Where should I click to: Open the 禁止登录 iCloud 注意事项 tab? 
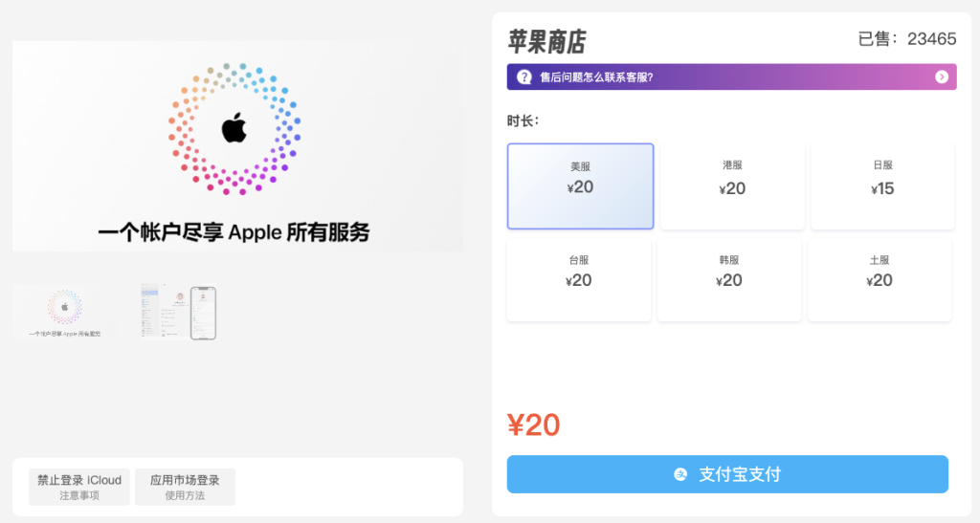(x=79, y=487)
